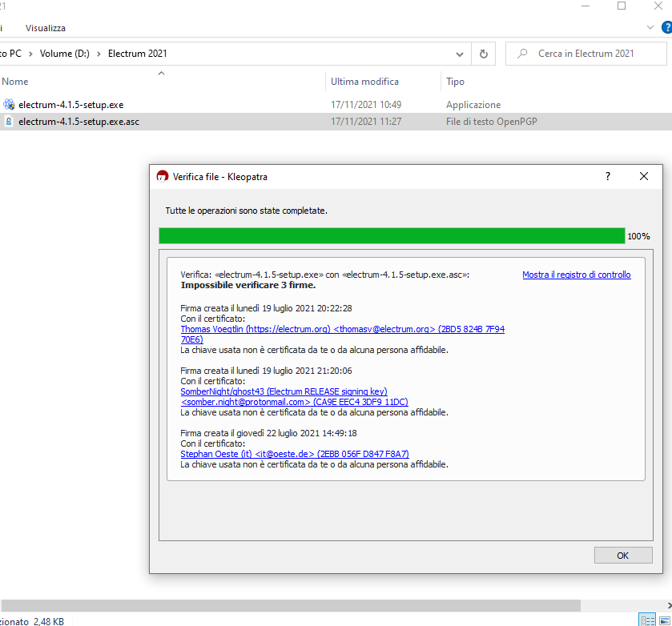Click the search magnifier icon in Explorer
672x626 pixels.
[522, 54]
